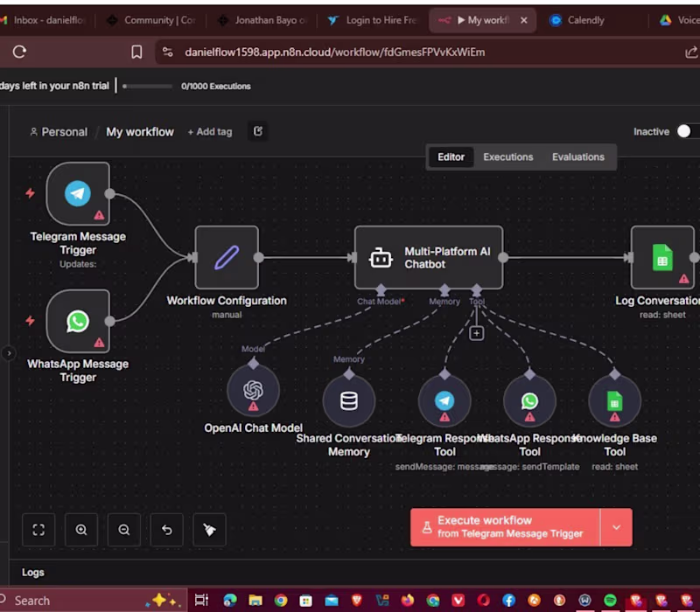Select the WhatsApp Response Tool node

[529, 401]
